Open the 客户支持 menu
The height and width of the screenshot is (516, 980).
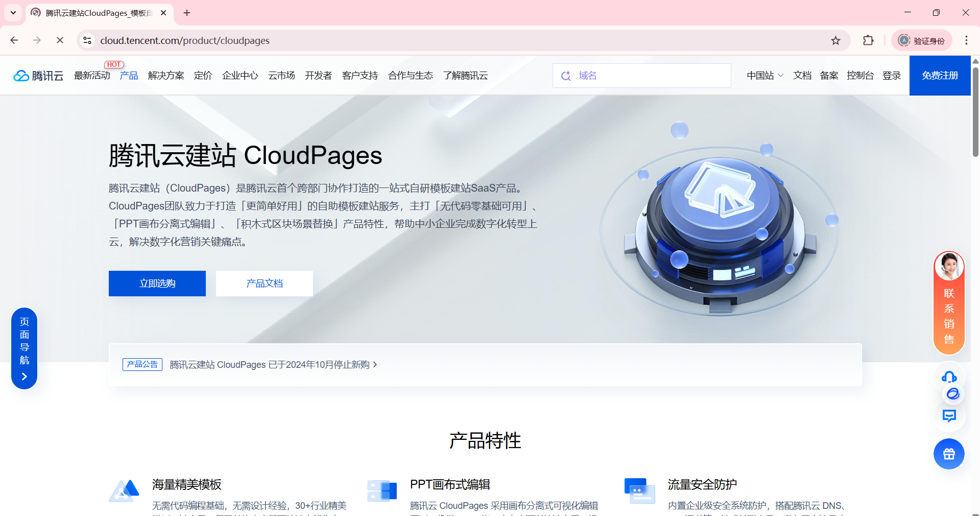[360, 76]
